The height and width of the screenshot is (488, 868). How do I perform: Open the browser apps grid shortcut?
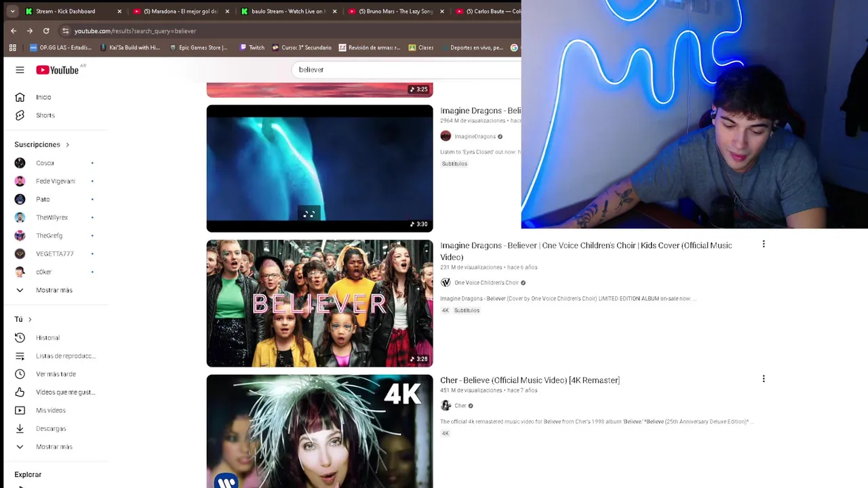coord(12,47)
